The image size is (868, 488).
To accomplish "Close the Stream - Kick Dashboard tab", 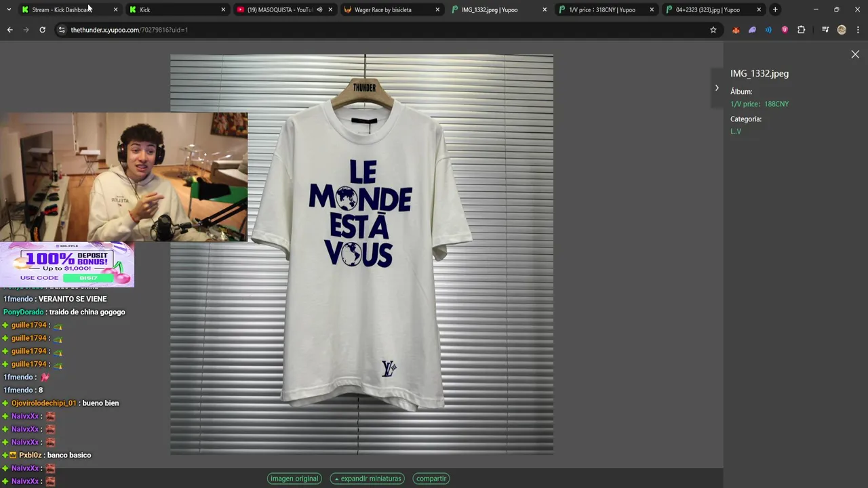I will pyautogui.click(x=115, y=9).
